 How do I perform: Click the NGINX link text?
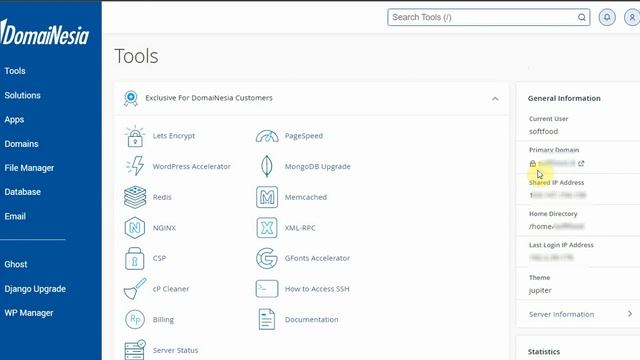pos(164,228)
